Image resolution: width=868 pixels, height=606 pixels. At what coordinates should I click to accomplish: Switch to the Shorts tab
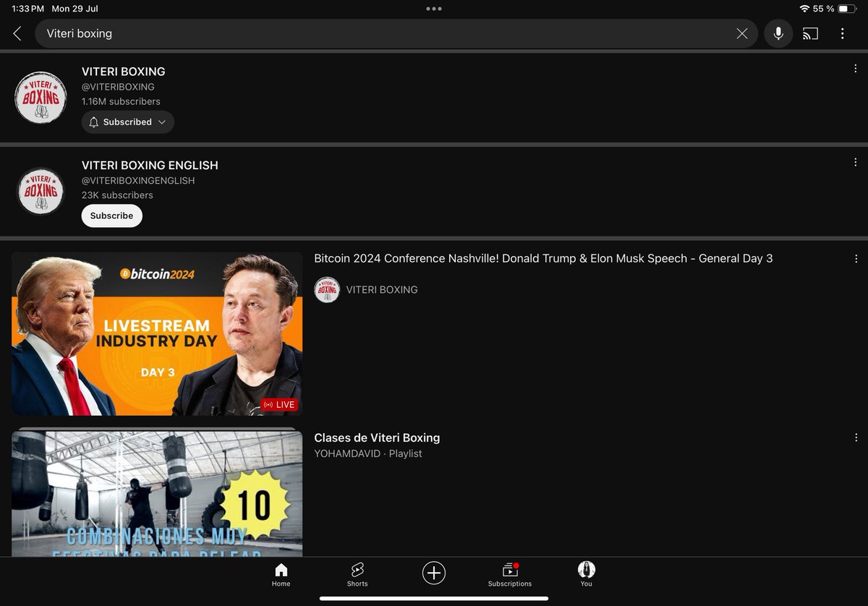(x=357, y=575)
